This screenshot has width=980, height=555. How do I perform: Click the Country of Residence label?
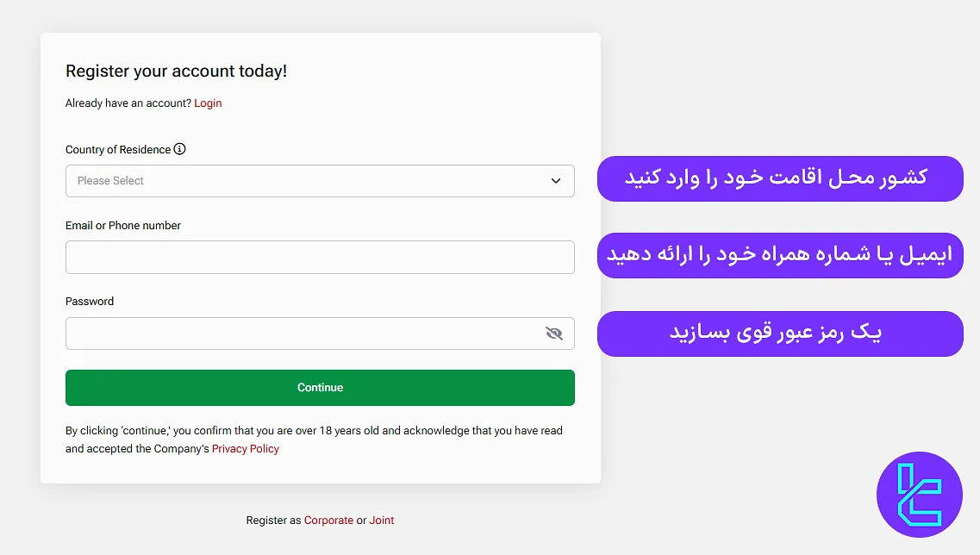point(118,149)
